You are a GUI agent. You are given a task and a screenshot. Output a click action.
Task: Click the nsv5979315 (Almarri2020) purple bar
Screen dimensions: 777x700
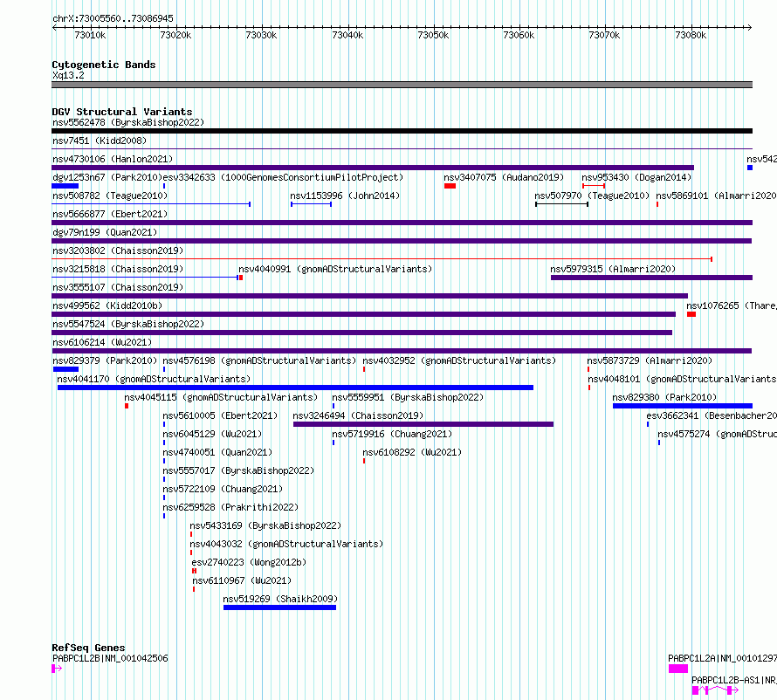point(651,278)
